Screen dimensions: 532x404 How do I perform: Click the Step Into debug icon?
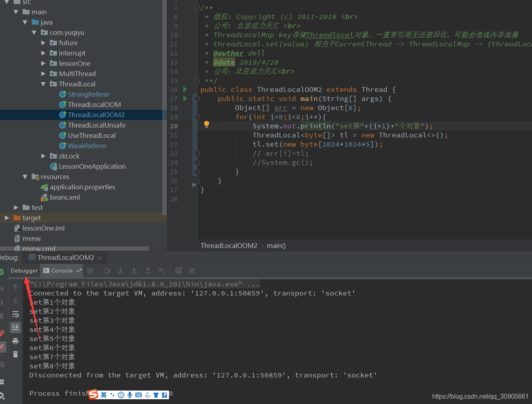121,271
